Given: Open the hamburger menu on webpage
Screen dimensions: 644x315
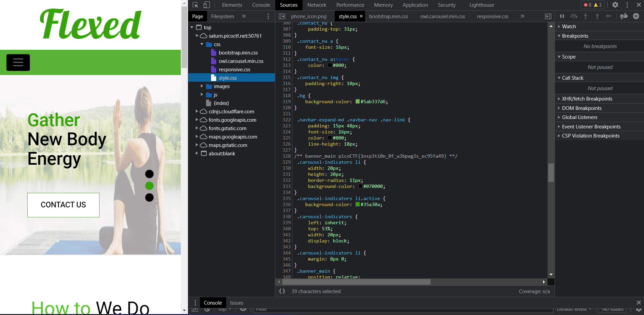Looking at the screenshot, I should pyautogui.click(x=18, y=63).
